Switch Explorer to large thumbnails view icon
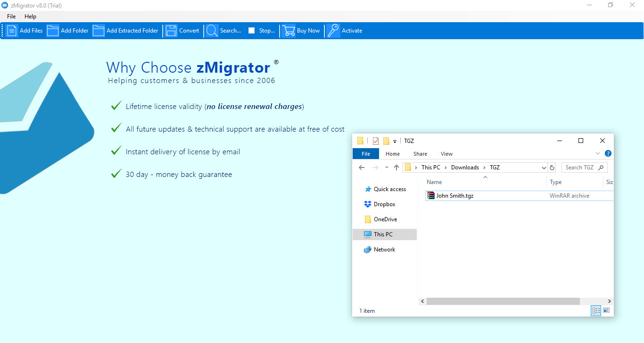 (x=606, y=310)
